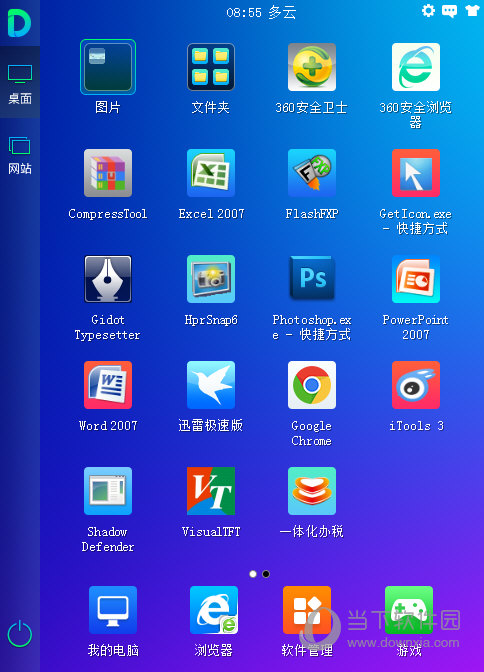Open 软件管理 dock icon
The height and width of the screenshot is (672, 484).
click(x=307, y=610)
